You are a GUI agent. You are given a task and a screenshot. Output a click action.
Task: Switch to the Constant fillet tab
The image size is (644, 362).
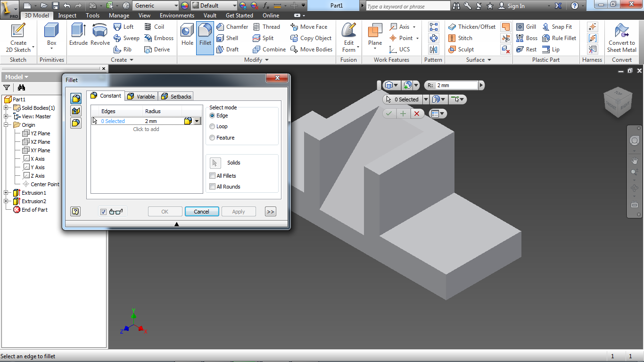(x=106, y=96)
